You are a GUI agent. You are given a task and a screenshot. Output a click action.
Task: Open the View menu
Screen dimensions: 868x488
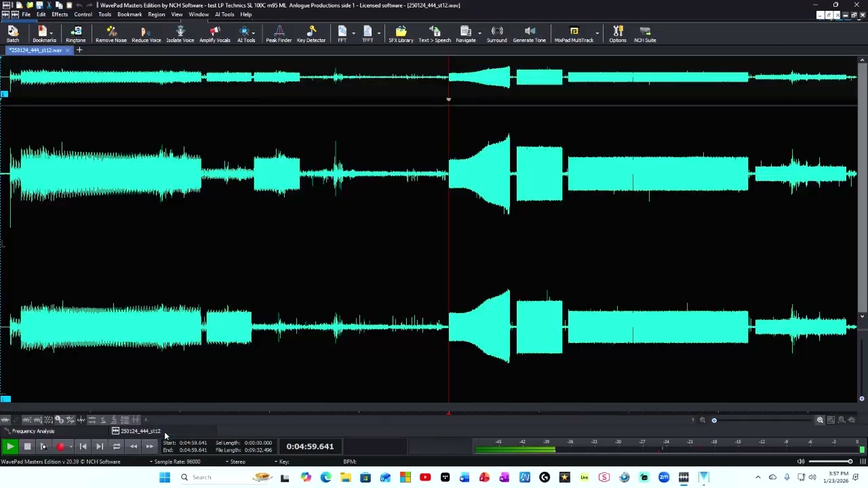coord(176,14)
